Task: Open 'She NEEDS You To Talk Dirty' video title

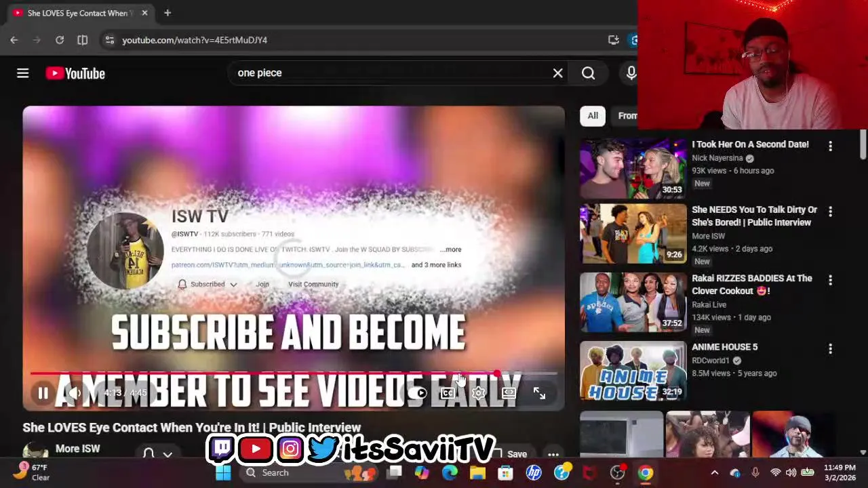Action: point(754,216)
